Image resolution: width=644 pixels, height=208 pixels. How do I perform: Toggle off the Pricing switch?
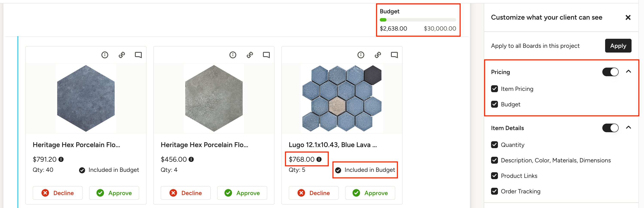tap(610, 72)
